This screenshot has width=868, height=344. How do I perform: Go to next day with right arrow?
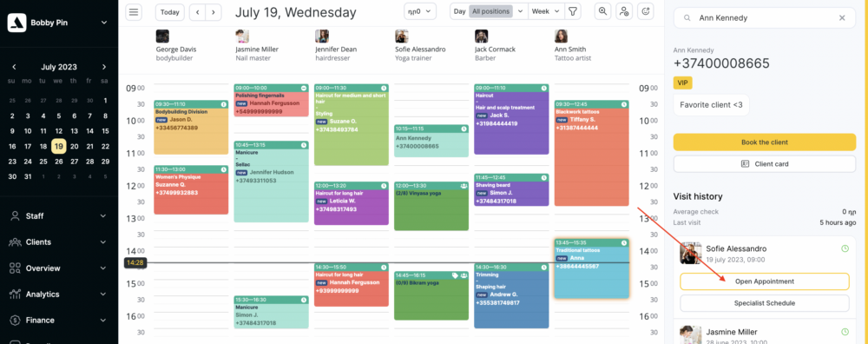pyautogui.click(x=214, y=11)
